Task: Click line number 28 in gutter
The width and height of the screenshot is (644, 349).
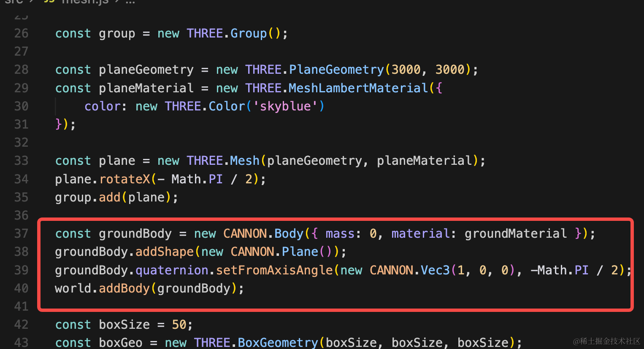Action: pyautogui.click(x=21, y=70)
